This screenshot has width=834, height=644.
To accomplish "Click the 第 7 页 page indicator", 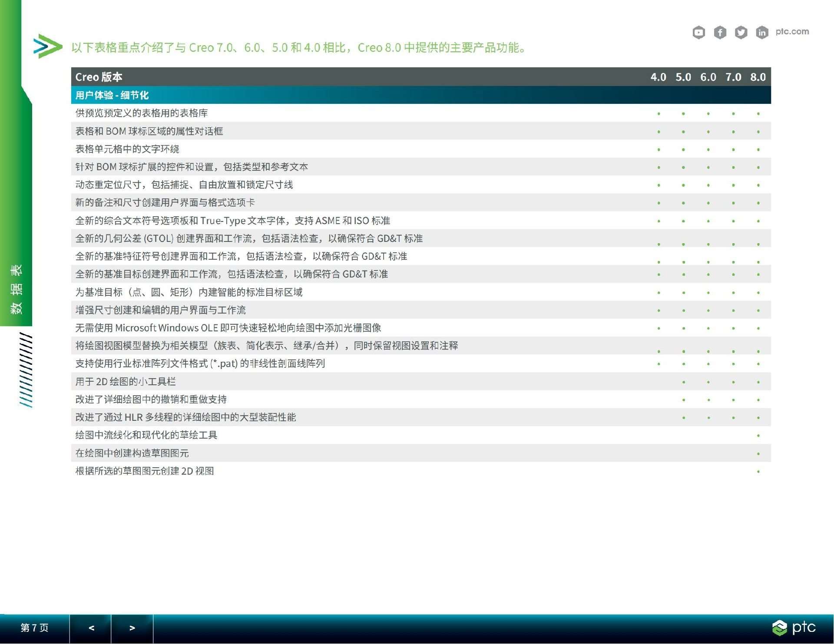I will (x=34, y=628).
